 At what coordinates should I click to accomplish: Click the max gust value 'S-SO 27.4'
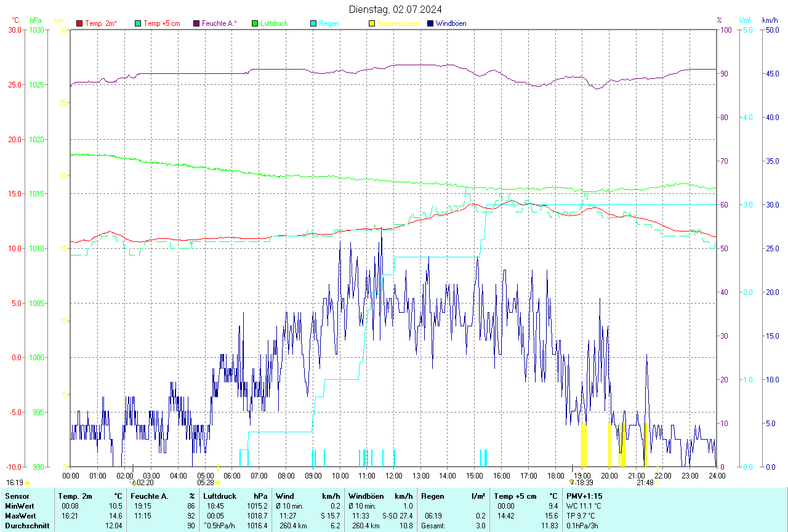pos(397,515)
